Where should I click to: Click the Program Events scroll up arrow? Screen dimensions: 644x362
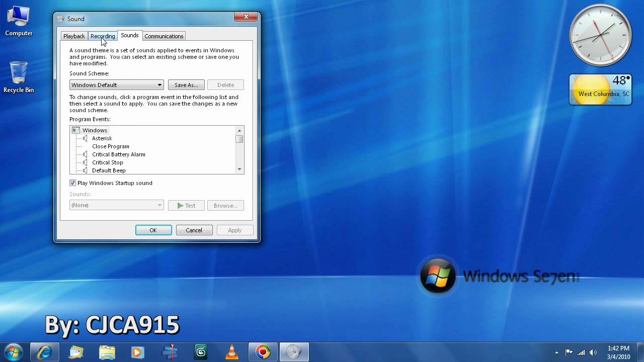click(239, 131)
